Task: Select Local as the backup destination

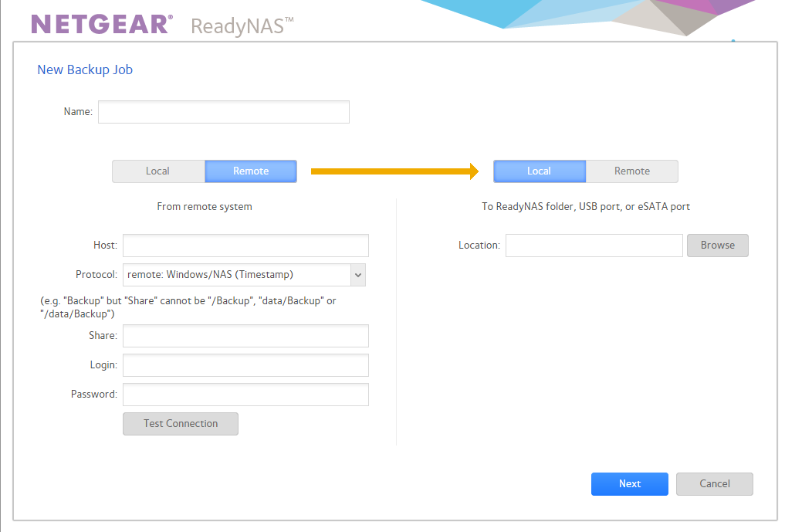Action: coord(540,171)
